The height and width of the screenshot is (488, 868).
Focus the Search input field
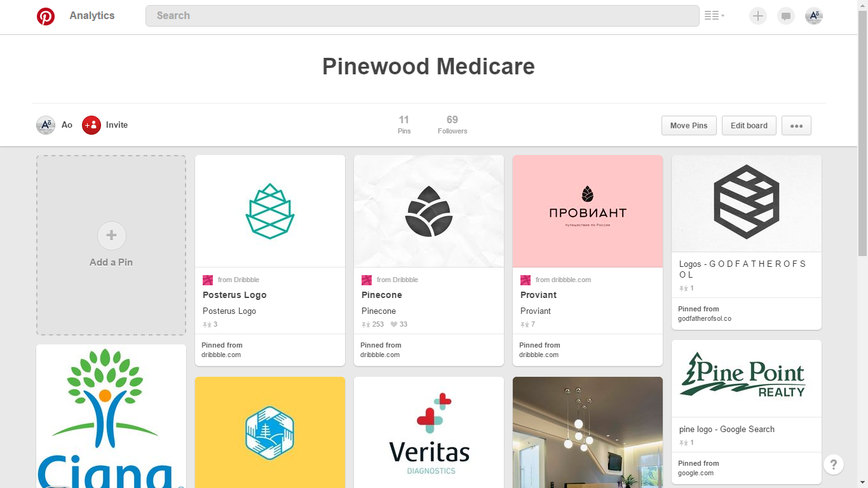point(423,16)
